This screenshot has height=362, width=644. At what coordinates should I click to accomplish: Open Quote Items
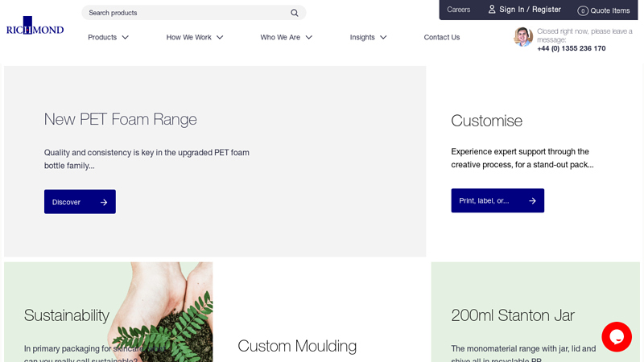point(610,10)
